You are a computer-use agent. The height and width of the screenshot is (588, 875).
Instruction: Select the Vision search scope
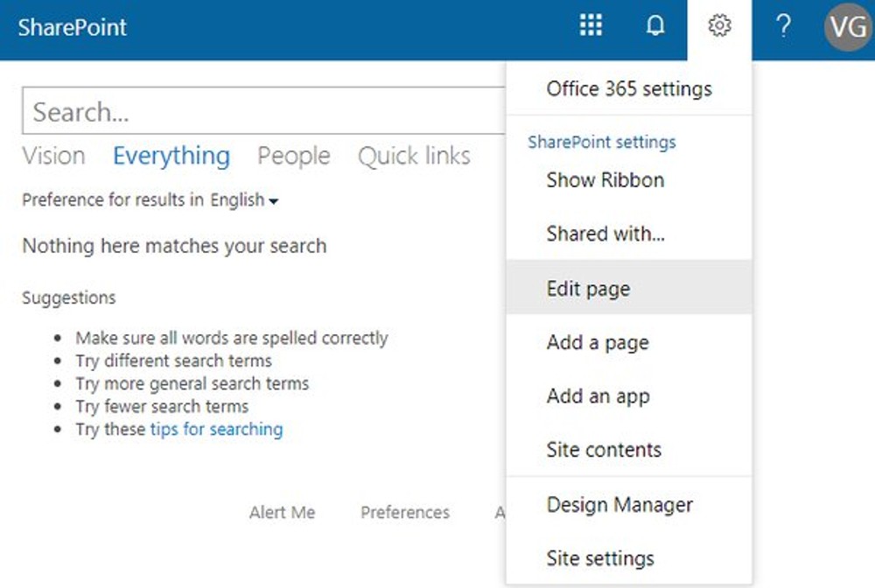click(x=53, y=156)
